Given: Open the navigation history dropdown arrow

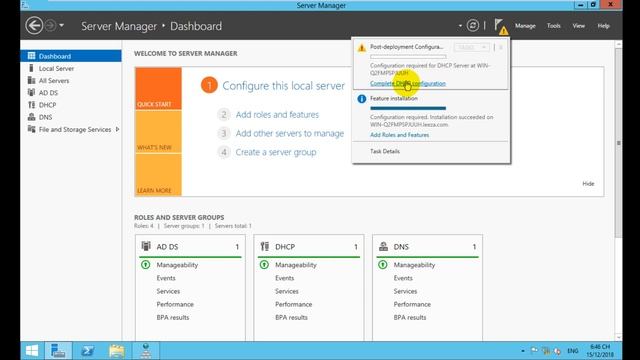Looking at the screenshot, I should [61, 26].
